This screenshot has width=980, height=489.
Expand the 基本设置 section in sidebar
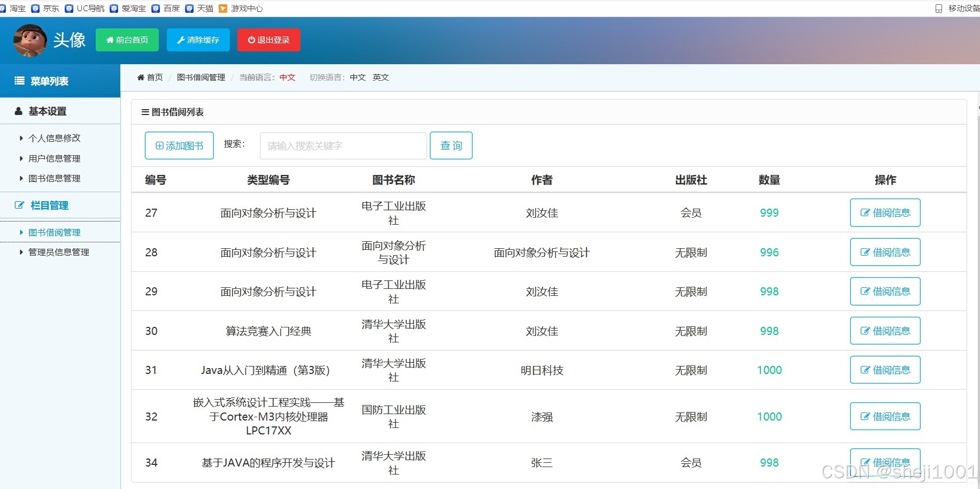tap(48, 111)
